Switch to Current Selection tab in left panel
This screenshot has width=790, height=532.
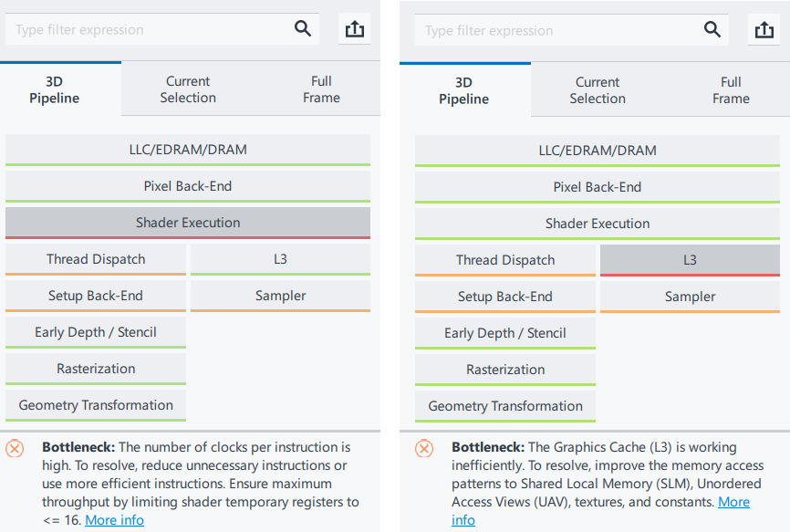pyautogui.click(x=188, y=89)
